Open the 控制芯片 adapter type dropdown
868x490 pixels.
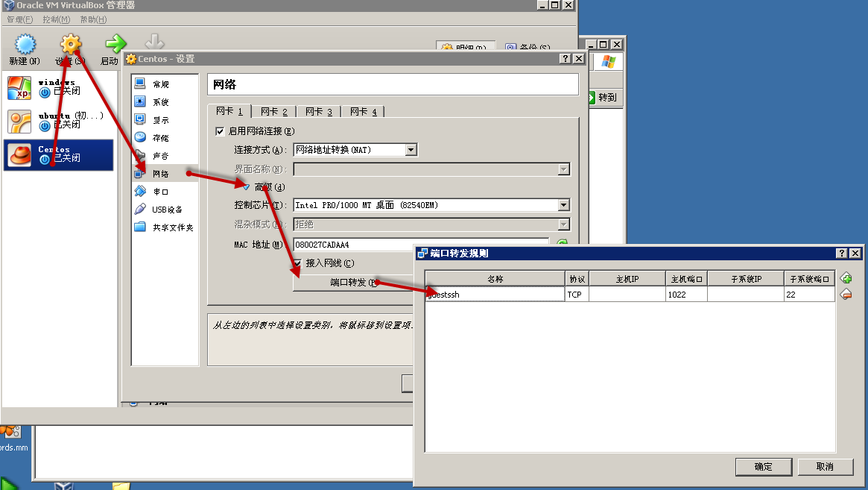pyautogui.click(x=563, y=205)
